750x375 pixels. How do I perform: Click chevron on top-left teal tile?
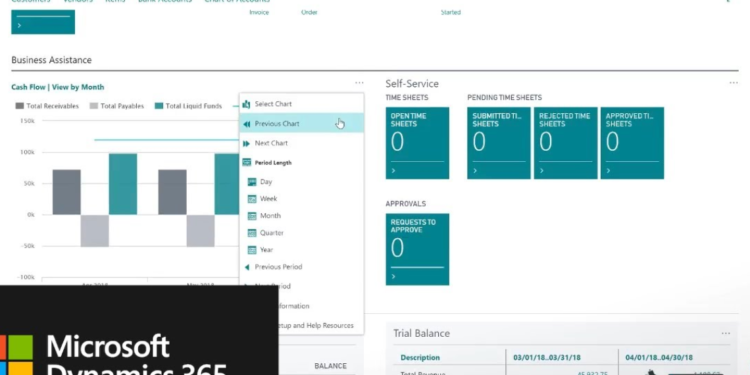click(x=19, y=25)
